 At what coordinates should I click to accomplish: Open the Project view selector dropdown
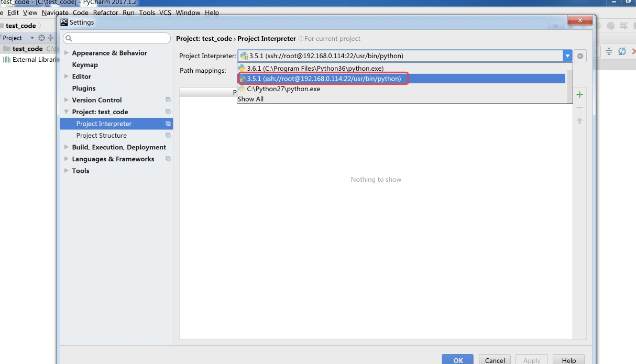(32, 38)
